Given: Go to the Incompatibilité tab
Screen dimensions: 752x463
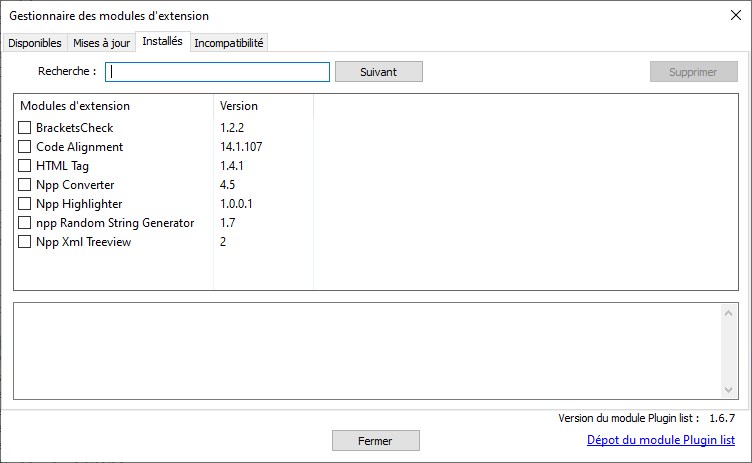Looking at the screenshot, I should (229, 43).
